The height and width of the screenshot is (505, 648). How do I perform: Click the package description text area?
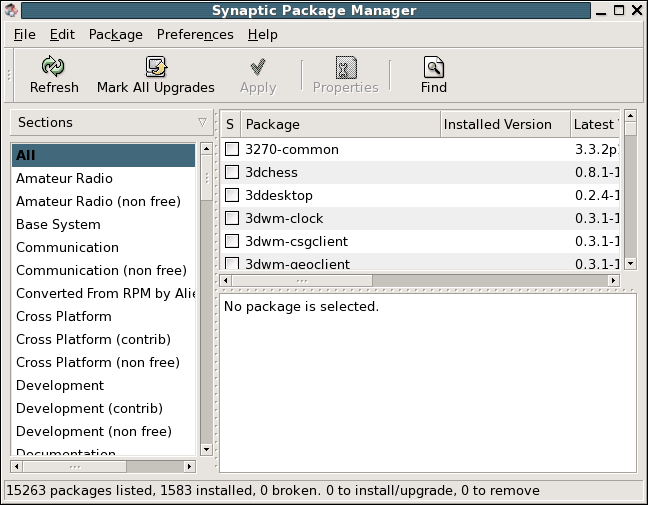pos(428,383)
